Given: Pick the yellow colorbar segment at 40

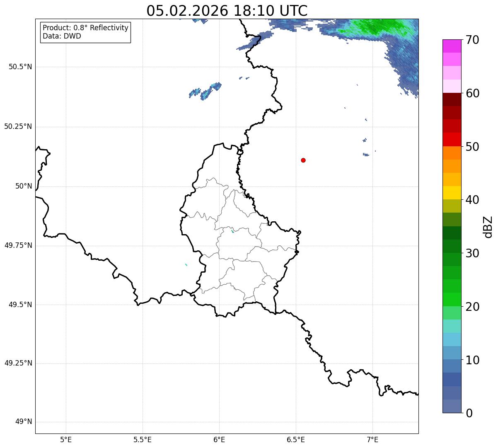Looking at the screenshot, I should 452,193.
